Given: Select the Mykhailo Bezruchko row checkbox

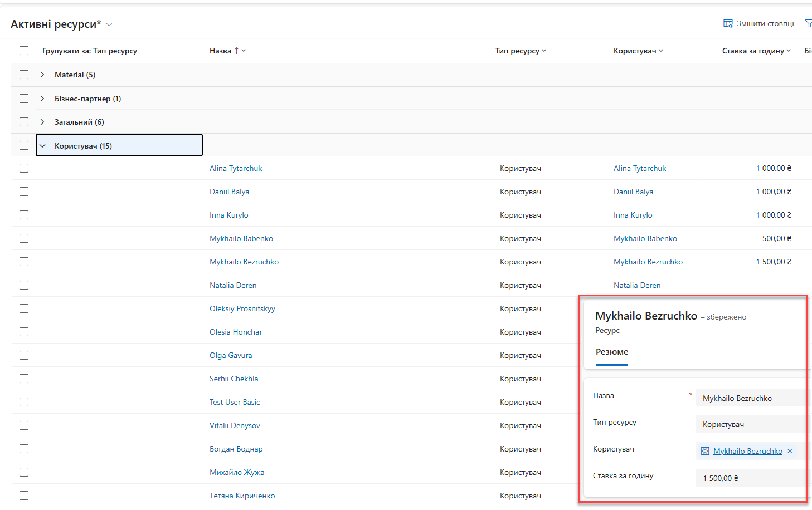Looking at the screenshot, I should (x=24, y=262).
